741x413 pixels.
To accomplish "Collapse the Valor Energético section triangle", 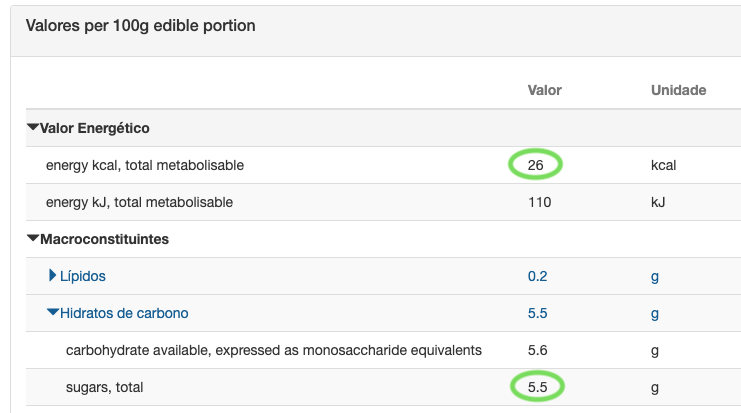I will pos(33,127).
